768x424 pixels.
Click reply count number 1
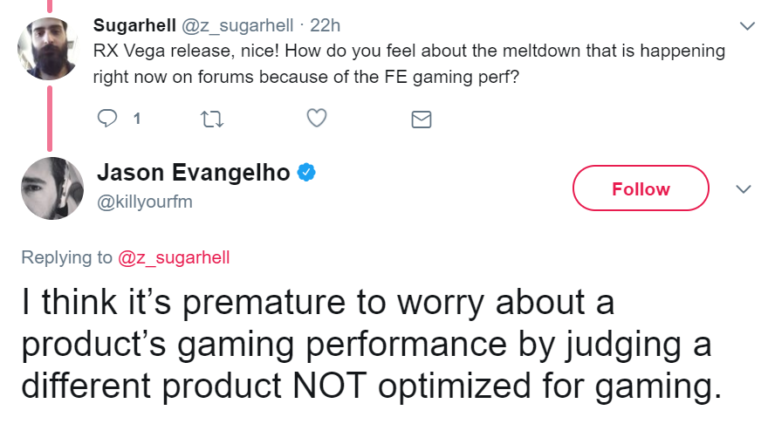click(x=136, y=120)
